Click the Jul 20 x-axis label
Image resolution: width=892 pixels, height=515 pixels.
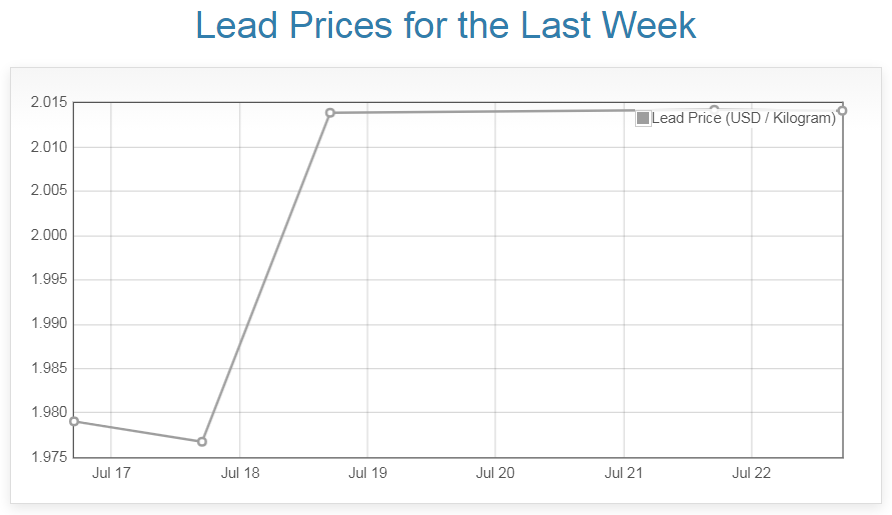click(495, 473)
